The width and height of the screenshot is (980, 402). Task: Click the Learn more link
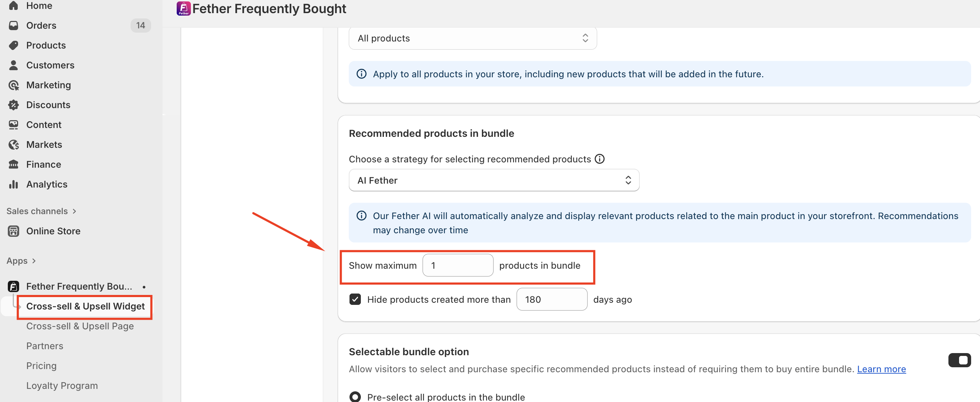(x=881, y=369)
